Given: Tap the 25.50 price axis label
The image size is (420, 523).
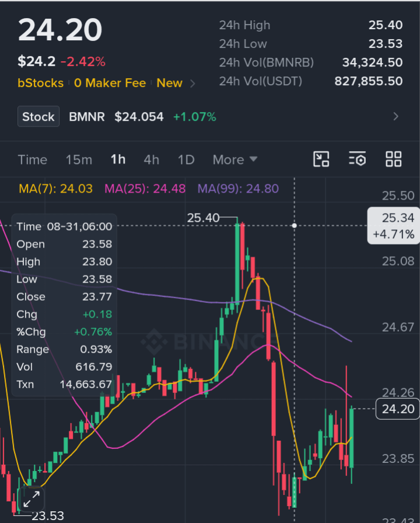Looking at the screenshot, I should point(398,196).
